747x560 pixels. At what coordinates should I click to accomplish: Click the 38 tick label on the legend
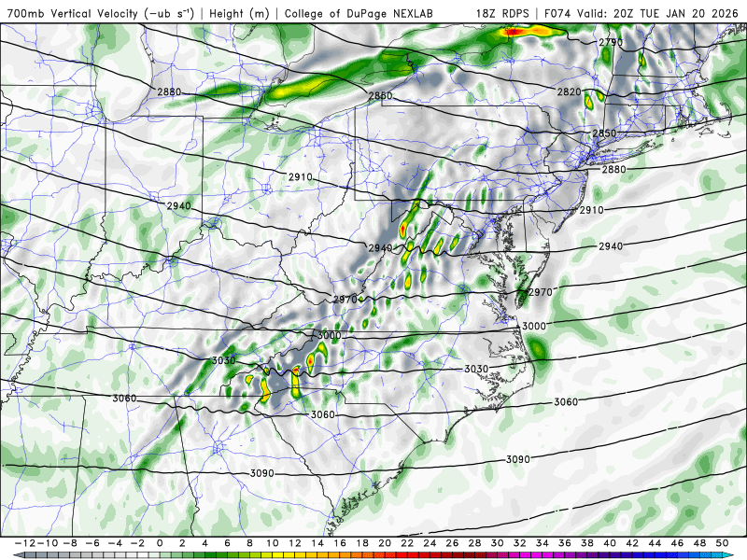click(587, 543)
